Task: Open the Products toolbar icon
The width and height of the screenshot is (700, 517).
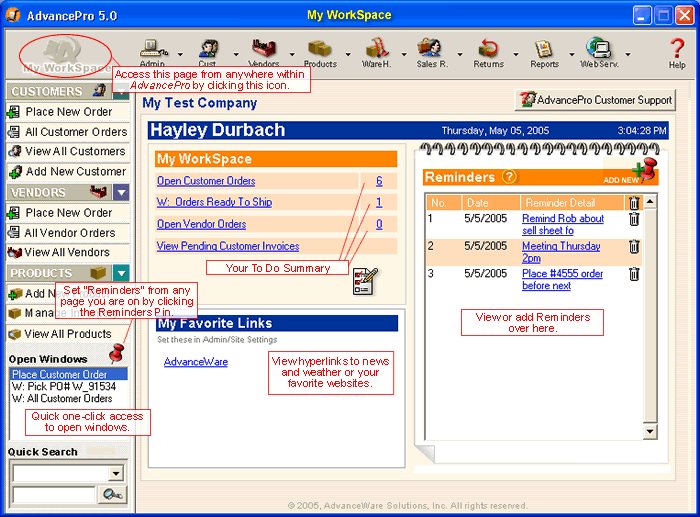Action: 320,49
